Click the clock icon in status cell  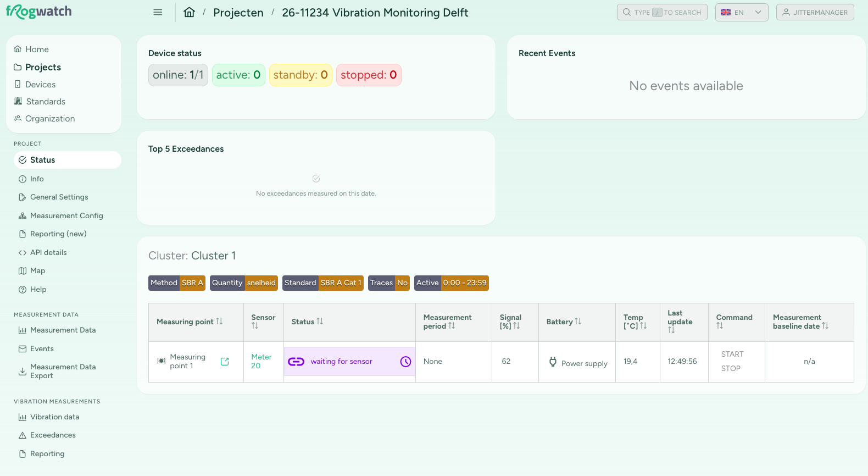(405, 361)
